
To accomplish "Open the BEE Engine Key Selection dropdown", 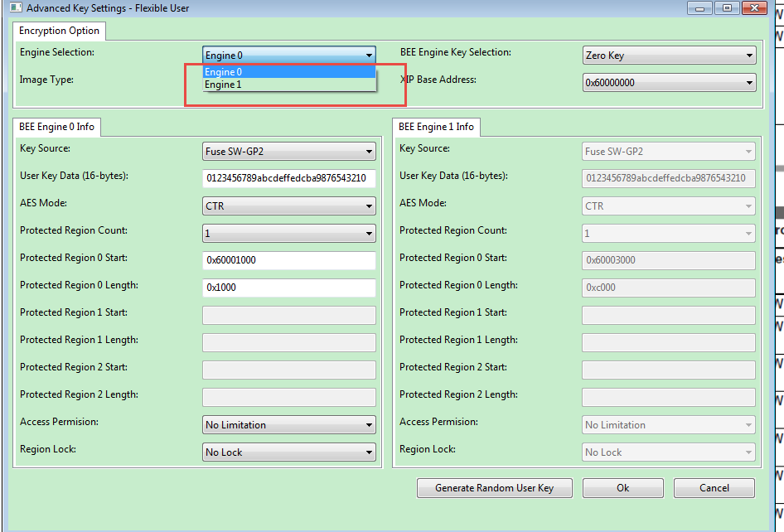I will click(x=669, y=55).
